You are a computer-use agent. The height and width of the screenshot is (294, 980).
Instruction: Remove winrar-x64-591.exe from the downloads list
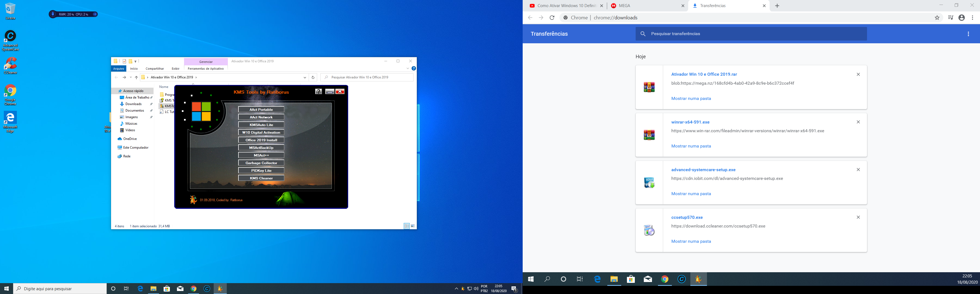[x=858, y=122]
